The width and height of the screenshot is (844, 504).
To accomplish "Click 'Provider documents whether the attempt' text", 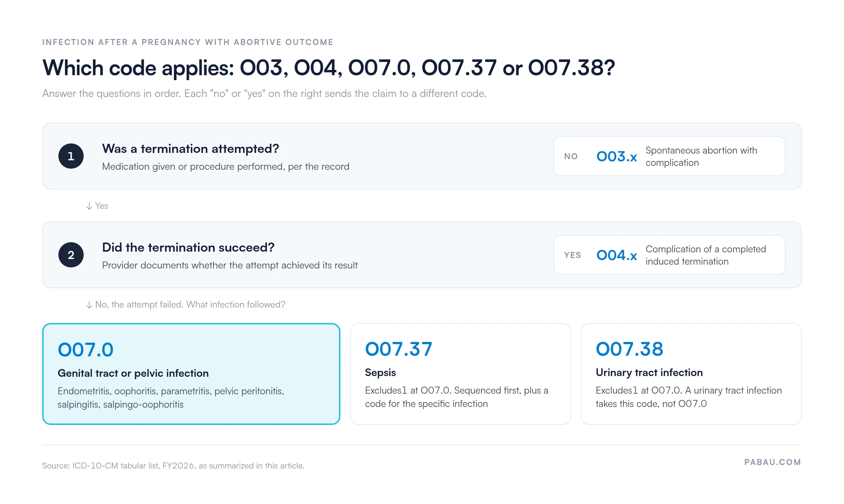I will pyautogui.click(x=230, y=265).
